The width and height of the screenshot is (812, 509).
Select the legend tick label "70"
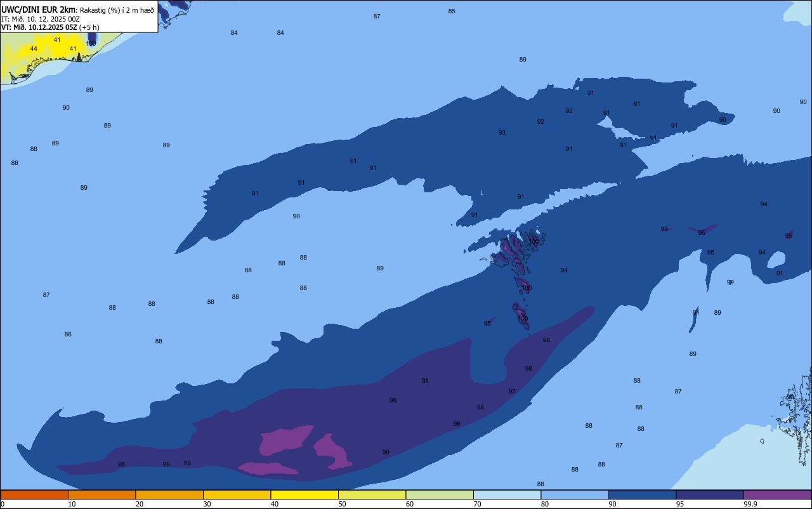coord(477,504)
